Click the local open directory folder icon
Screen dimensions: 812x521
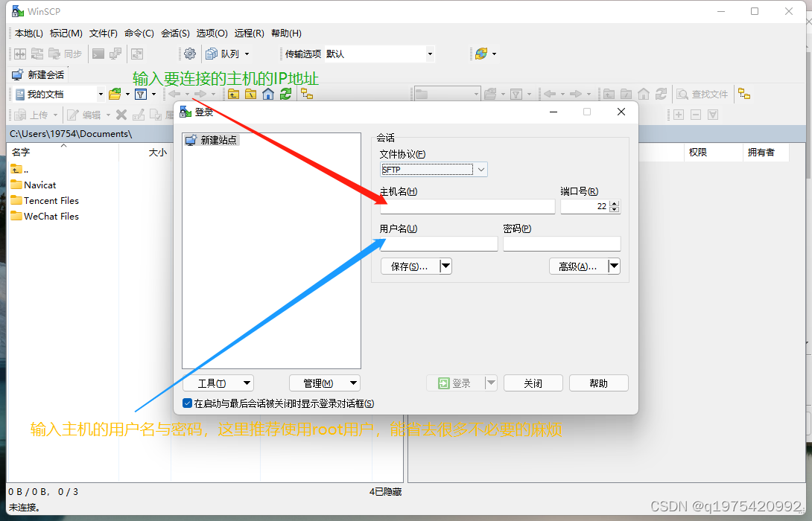point(115,95)
